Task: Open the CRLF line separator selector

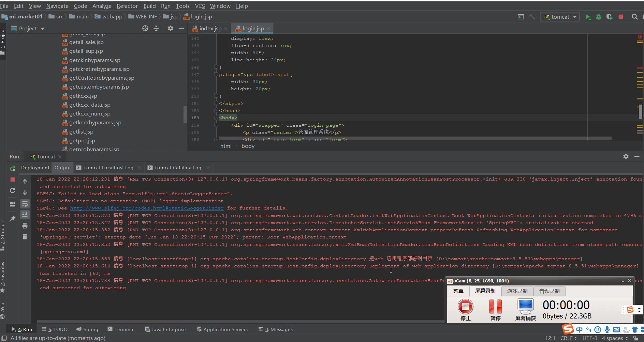Action: point(568,338)
